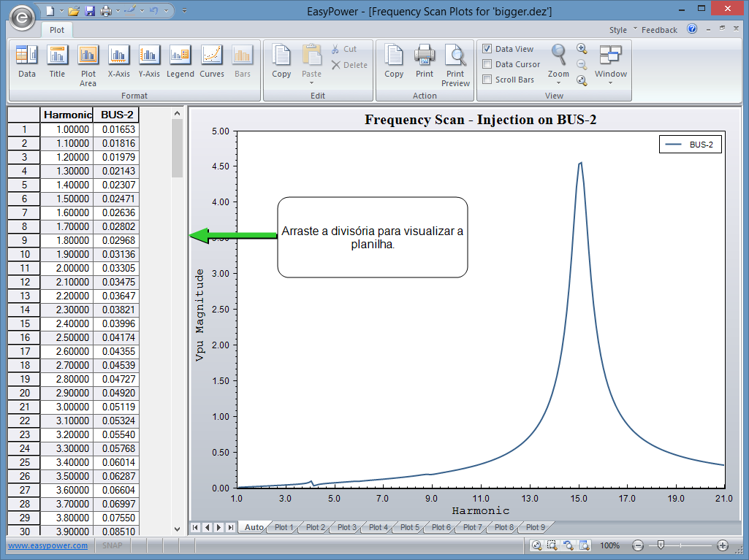Open Print Preview from the ribbon
The image size is (749, 560).
pyautogui.click(x=455, y=64)
